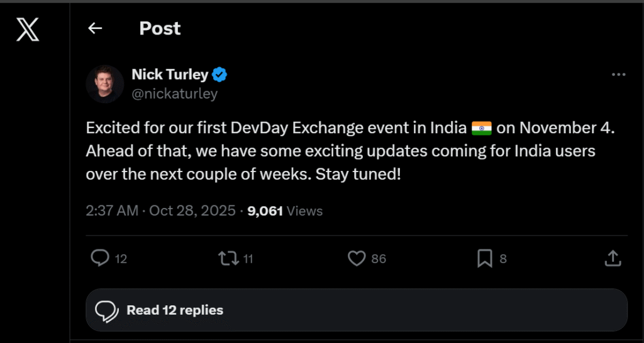Go back using the left arrow
This screenshot has width=644, height=343.
pos(95,28)
